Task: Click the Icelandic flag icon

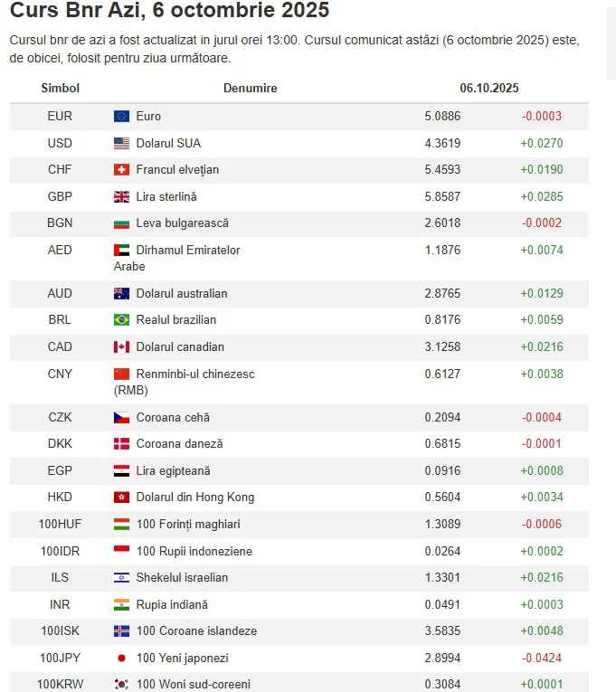Action: 121,631
